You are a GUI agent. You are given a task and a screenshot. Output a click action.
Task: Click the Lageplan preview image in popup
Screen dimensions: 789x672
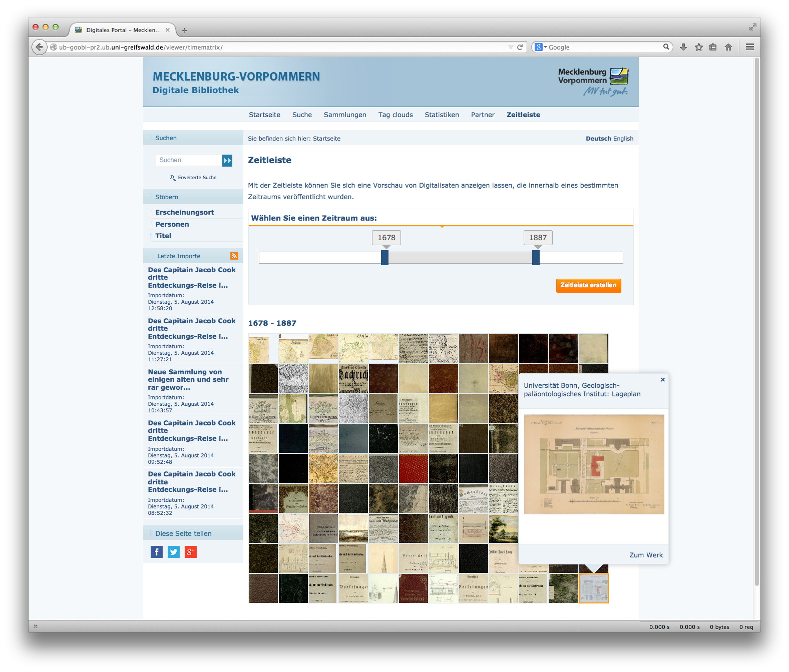pos(594,464)
